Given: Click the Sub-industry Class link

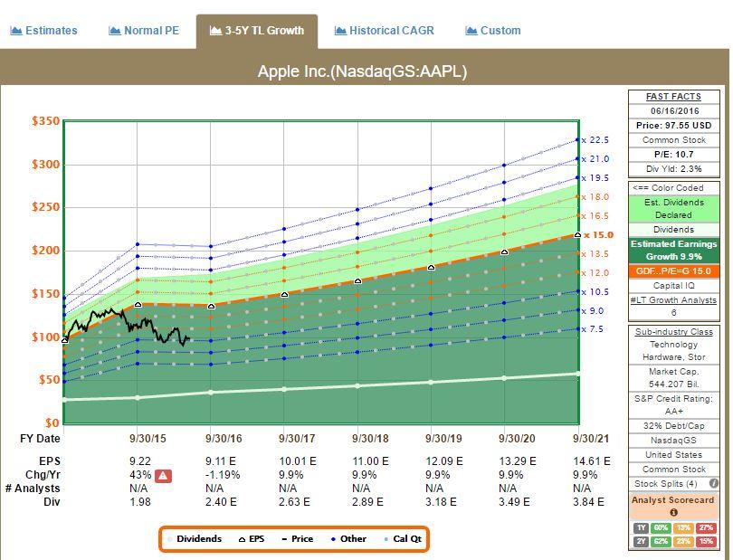Looking at the screenshot, I should click(673, 332).
